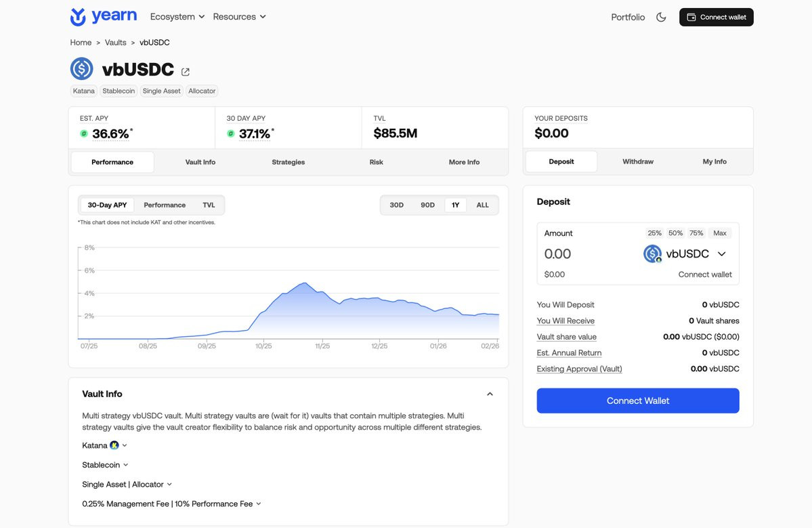Select the Performance chart view

tap(165, 205)
